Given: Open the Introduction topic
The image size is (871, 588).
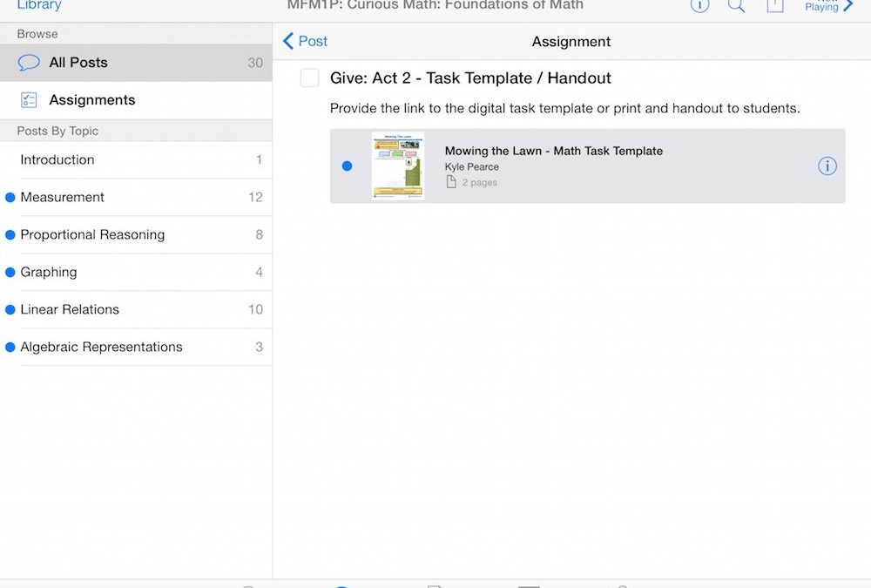Looking at the screenshot, I should [x=57, y=160].
